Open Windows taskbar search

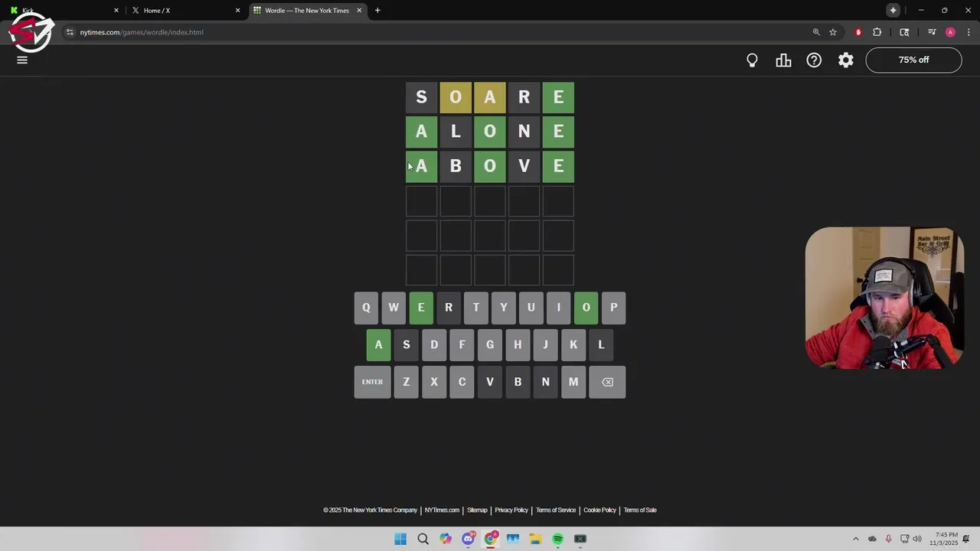(x=423, y=539)
